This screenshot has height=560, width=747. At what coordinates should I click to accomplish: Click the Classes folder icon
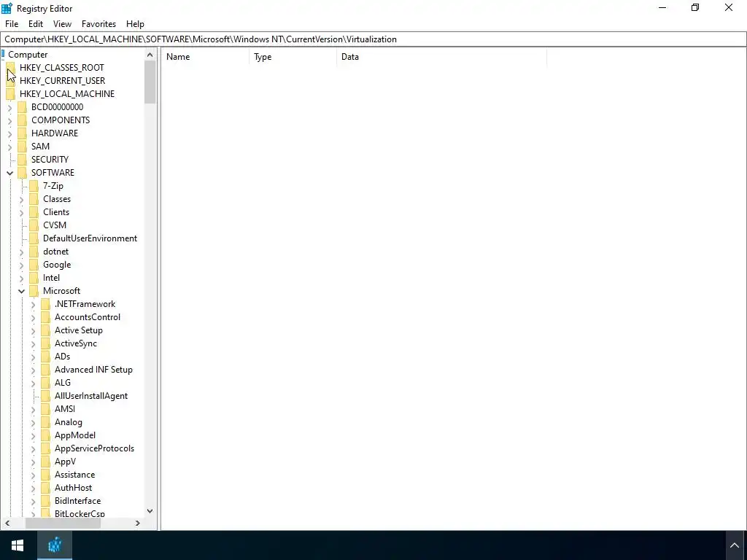coord(34,199)
